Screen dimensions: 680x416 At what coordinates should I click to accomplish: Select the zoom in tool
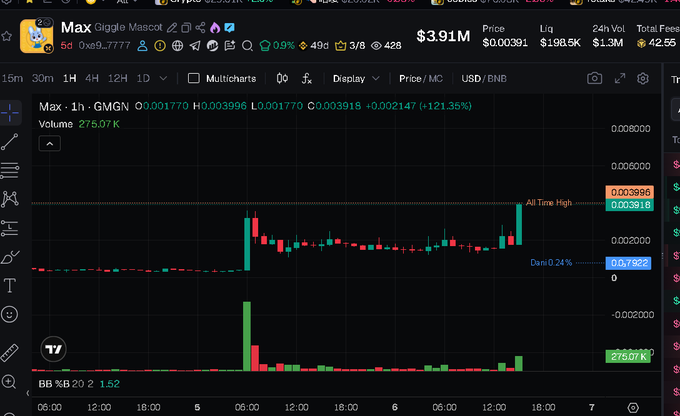click(x=9, y=382)
